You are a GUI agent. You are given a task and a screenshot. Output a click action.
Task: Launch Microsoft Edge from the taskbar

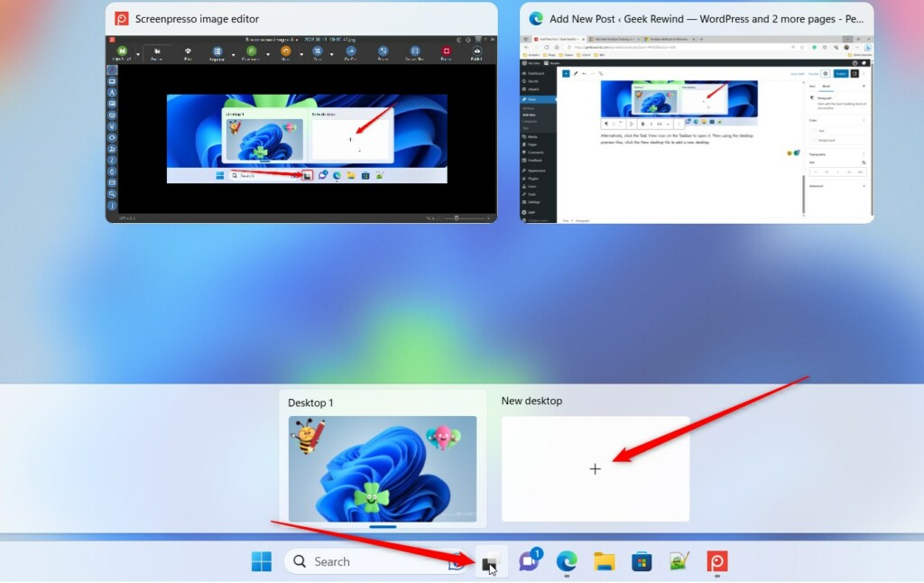pos(567,561)
